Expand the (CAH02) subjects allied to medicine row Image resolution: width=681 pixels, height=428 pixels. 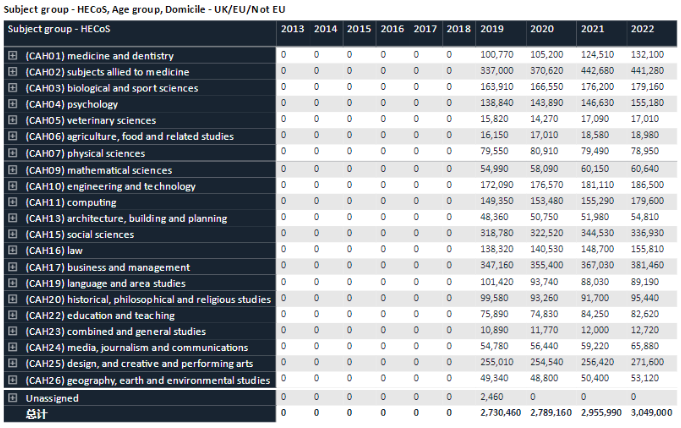pos(13,72)
